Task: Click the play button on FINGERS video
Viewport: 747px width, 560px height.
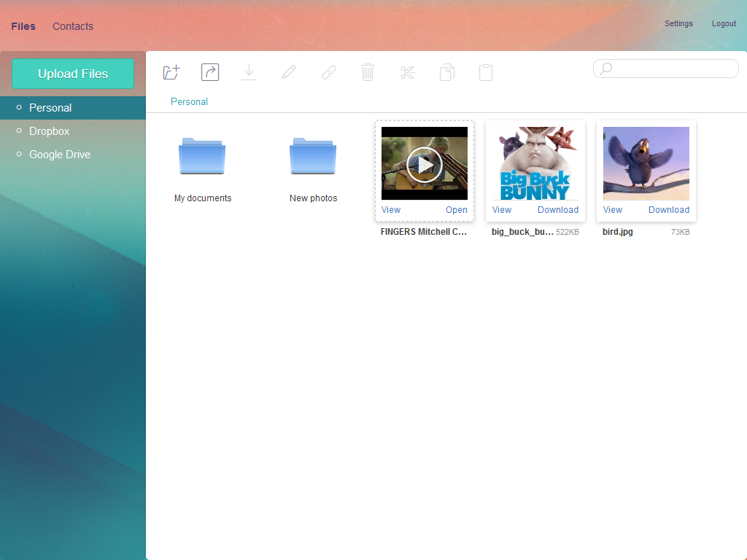Action: pyautogui.click(x=425, y=165)
